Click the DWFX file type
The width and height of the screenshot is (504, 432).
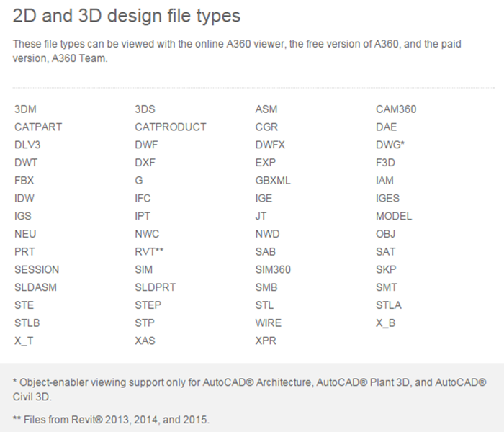point(270,145)
